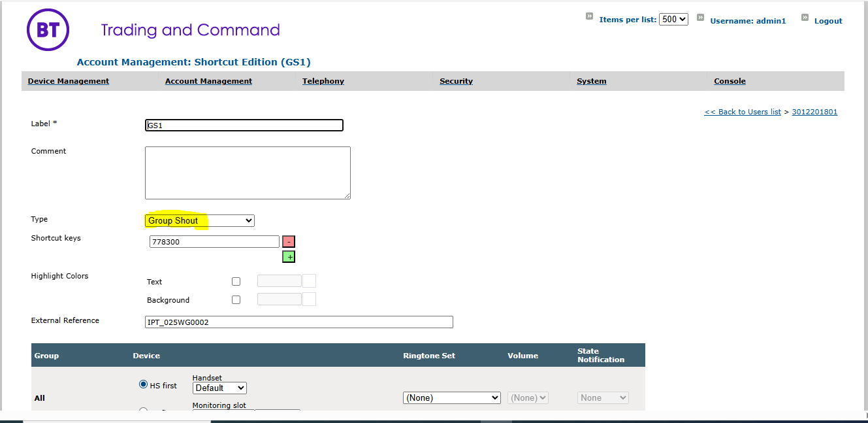Click arrow icon beside Logout
The height and width of the screenshot is (423, 868).
tap(805, 17)
